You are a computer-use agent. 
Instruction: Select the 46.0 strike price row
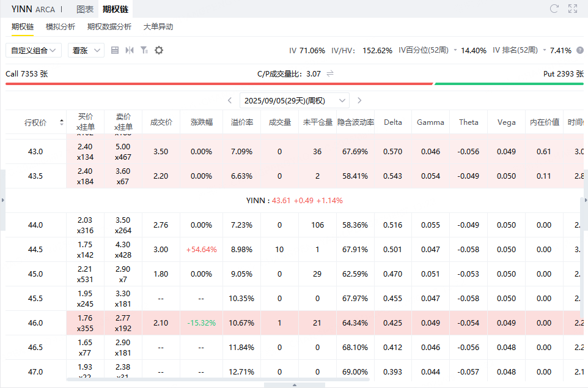[x=295, y=323]
